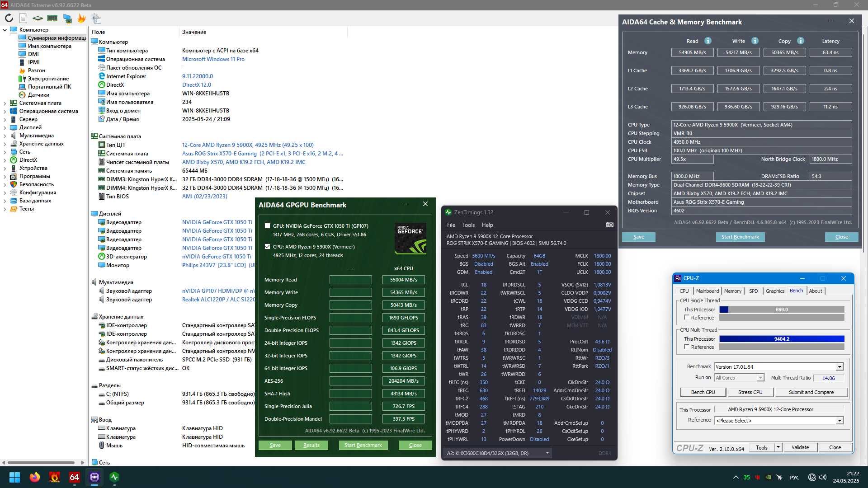This screenshot has width=868, height=488.
Task: Collapse the Компьютер tree node
Action: point(5,30)
